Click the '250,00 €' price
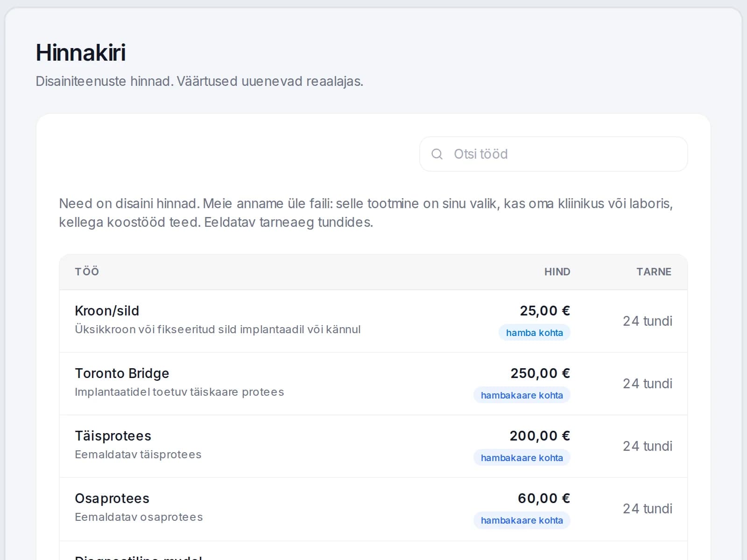Image resolution: width=747 pixels, height=560 pixels. pos(540,373)
